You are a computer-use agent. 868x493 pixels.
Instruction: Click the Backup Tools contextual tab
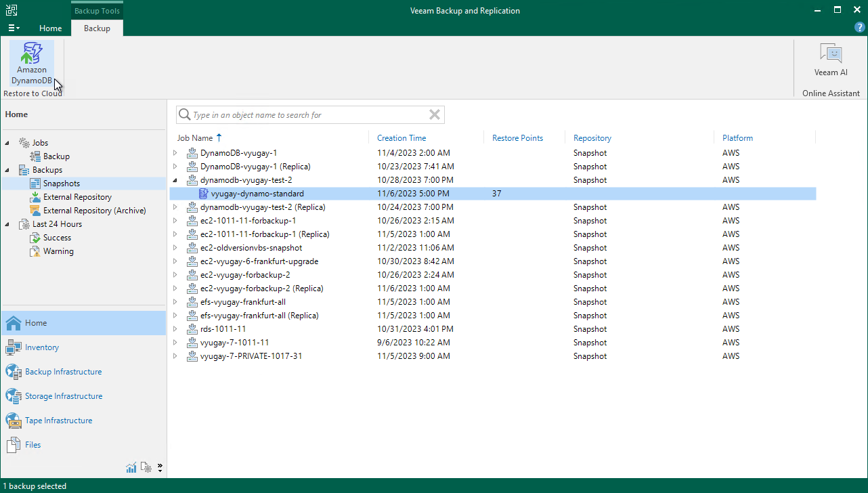pyautogui.click(x=97, y=11)
